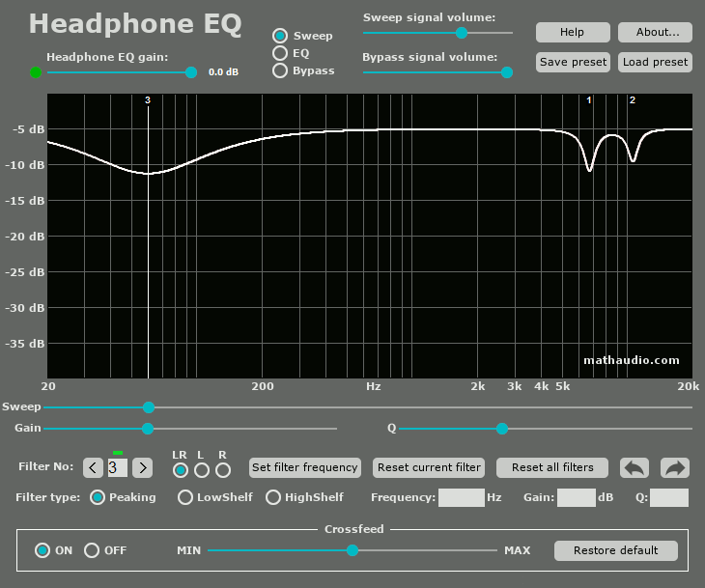The width and height of the screenshot is (705, 588).
Task: Click the redo arrow icon
Action: [674, 467]
